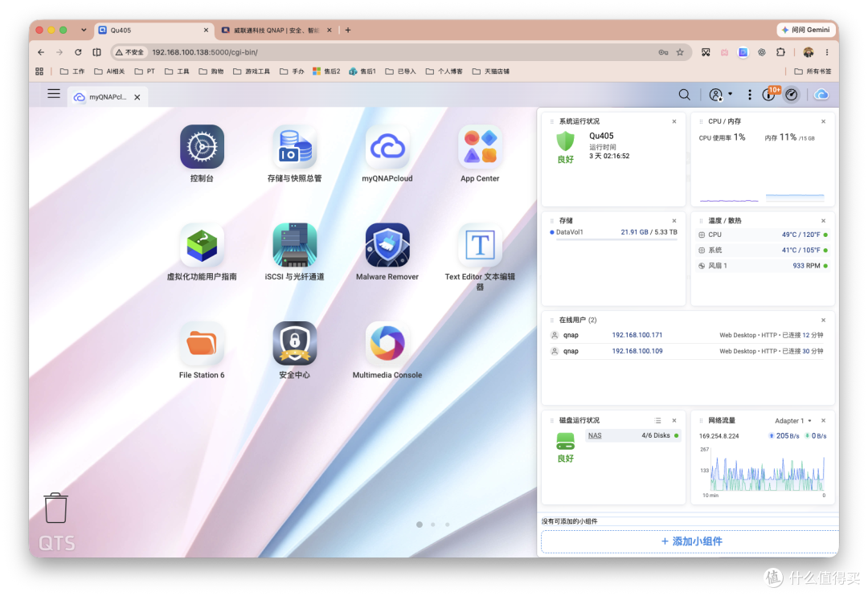
Task: Open a new browser tab
Action: (x=348, y=30)
